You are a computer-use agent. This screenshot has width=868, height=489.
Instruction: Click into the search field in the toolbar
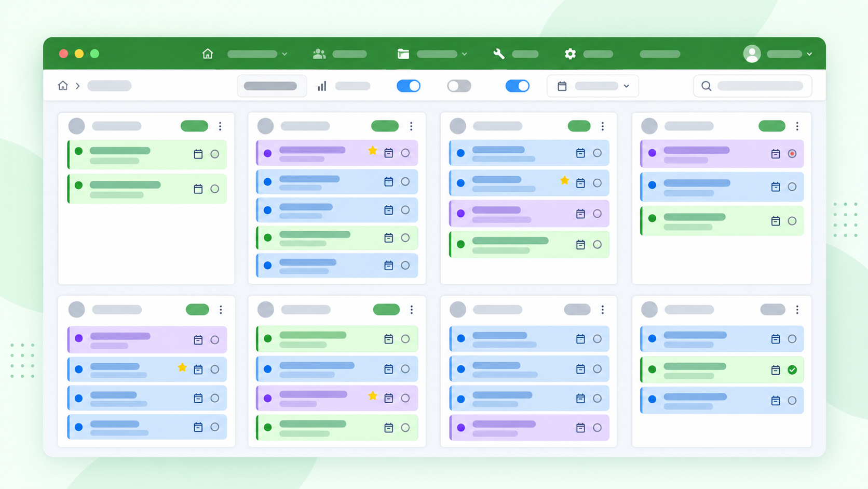tap(753, 86)
